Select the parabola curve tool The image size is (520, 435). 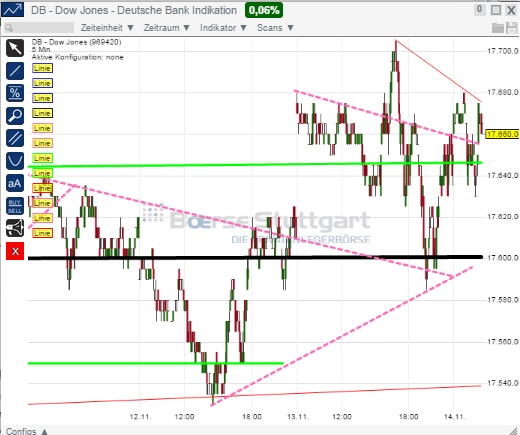pos(15,161)
